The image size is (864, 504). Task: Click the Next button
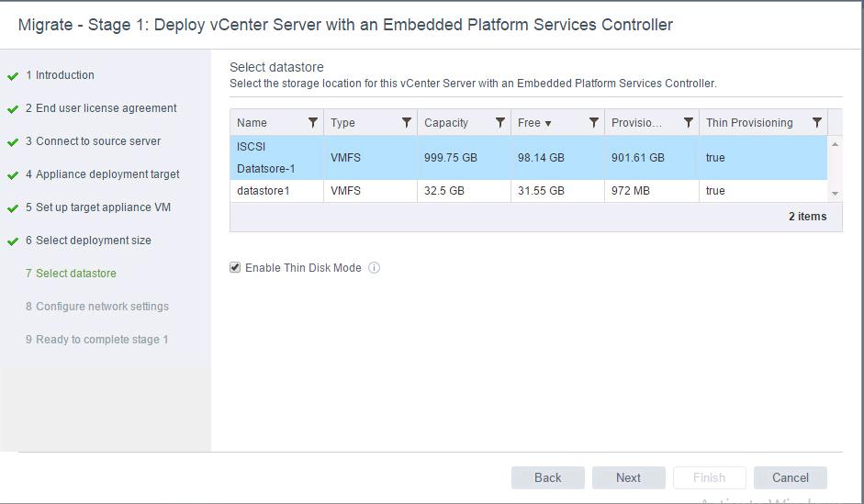click(x=629, y=477)
